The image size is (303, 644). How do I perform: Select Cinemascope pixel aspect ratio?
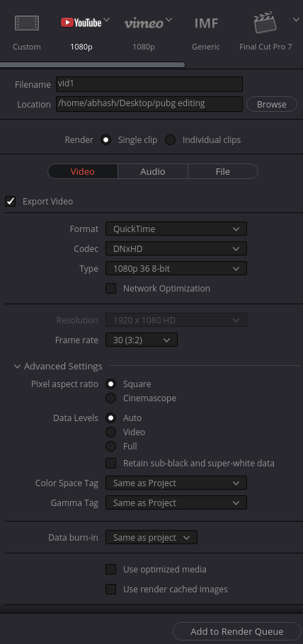pos(111,398)
